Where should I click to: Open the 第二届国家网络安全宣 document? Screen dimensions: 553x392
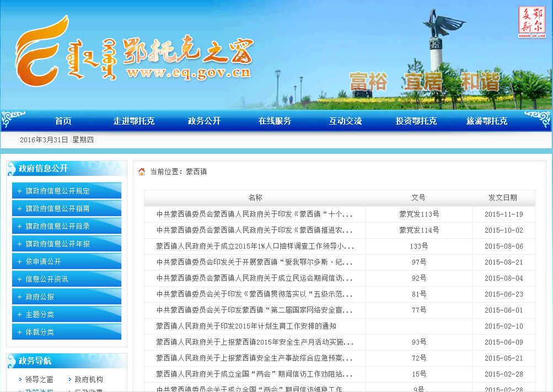click(x=254, y=310)
